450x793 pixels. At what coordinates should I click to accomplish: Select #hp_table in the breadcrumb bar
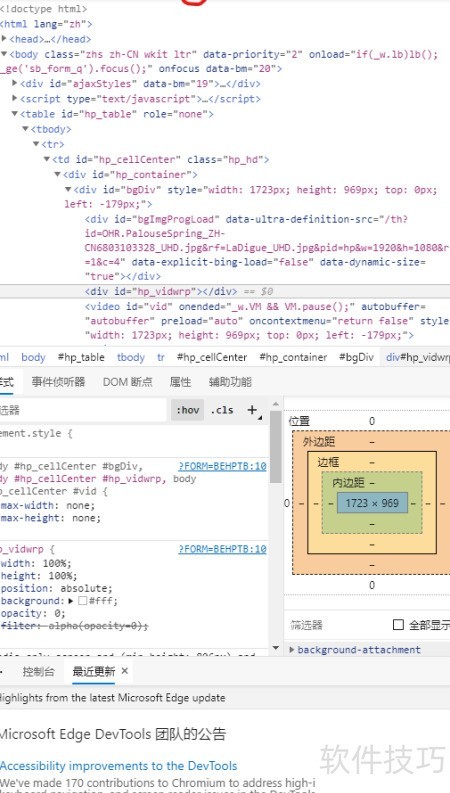(x=81, y=357)
